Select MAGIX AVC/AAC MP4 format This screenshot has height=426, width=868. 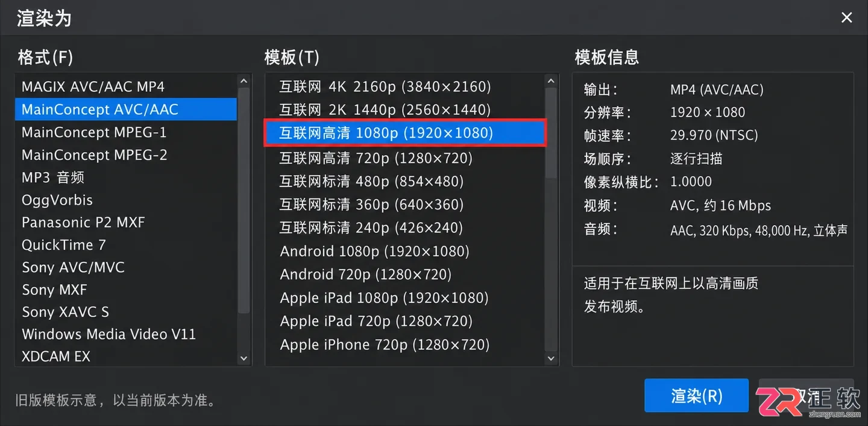[126, 87]
